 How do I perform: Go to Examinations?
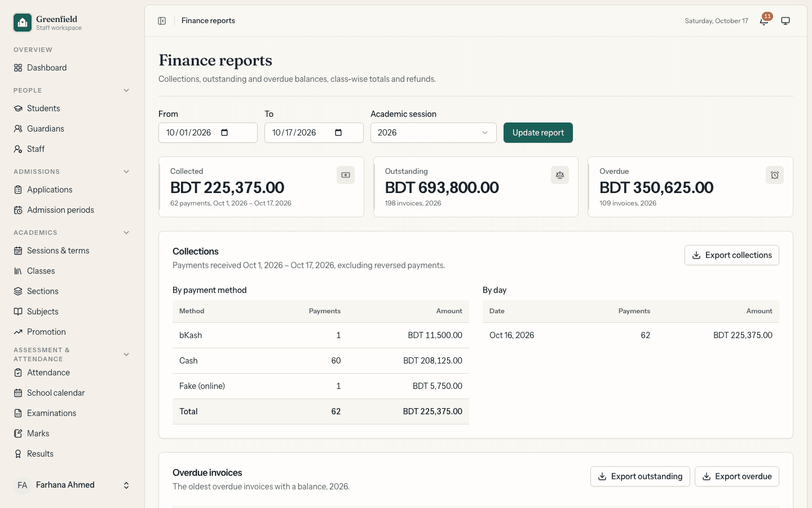click(x=72, y=413)
